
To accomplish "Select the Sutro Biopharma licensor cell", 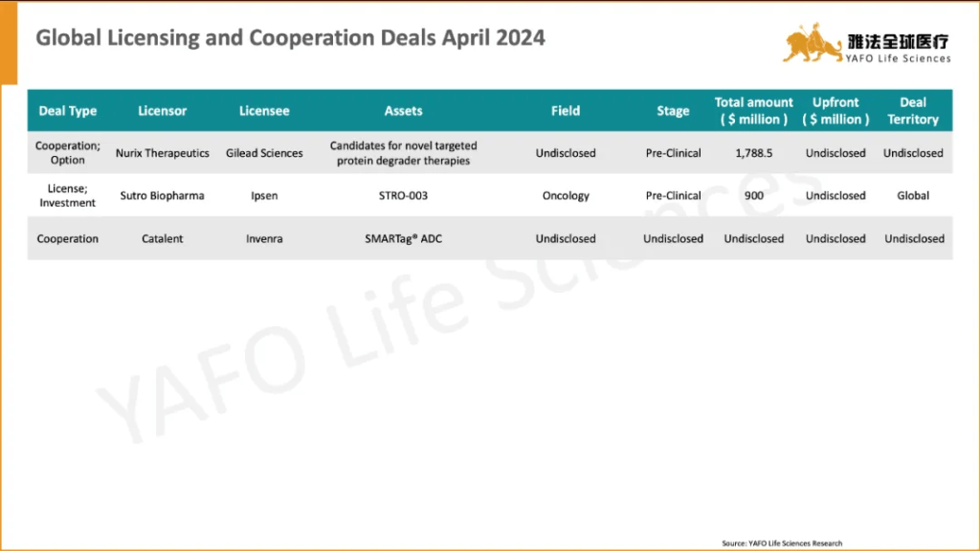I will click(x=163, y=196).
